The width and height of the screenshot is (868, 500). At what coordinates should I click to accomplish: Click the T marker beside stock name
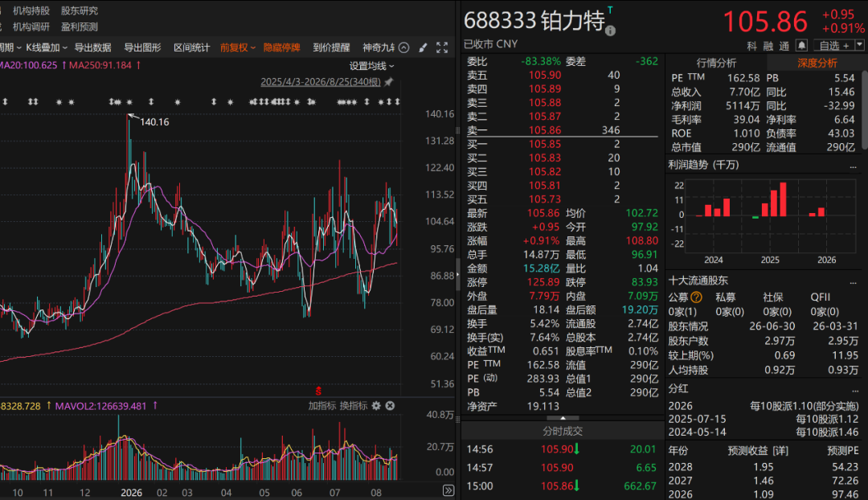(x=610, y=10)
